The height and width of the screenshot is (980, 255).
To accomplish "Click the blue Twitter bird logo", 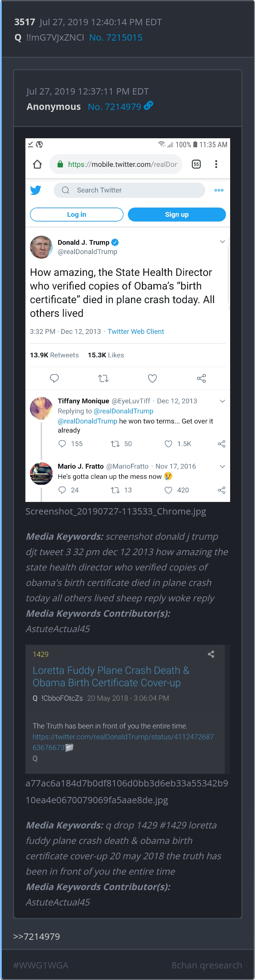I will coord(36,190).
